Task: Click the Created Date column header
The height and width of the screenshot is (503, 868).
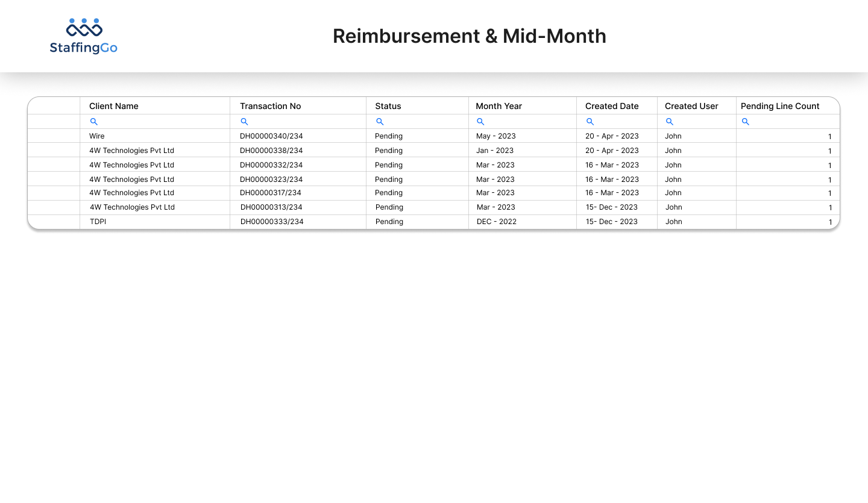Action: (x=612, y=106)
